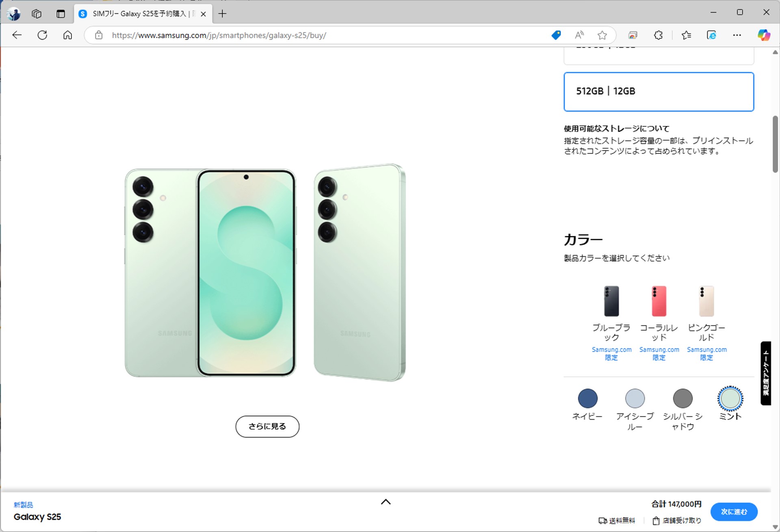This screenshot has height=532, width=780.
Task: Click the 使用可能なストレージについて heading
Action: tap(616, 129)
